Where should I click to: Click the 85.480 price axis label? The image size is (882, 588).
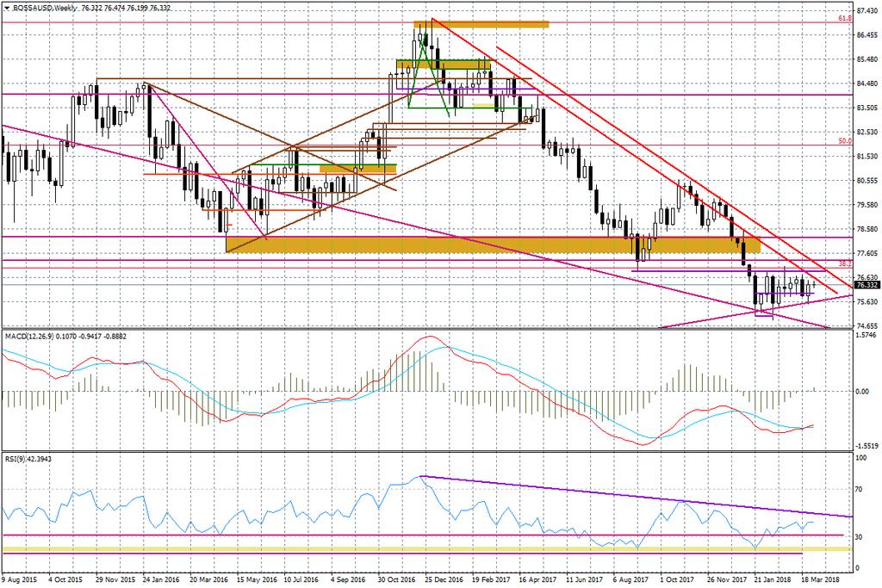coord(867,59)
